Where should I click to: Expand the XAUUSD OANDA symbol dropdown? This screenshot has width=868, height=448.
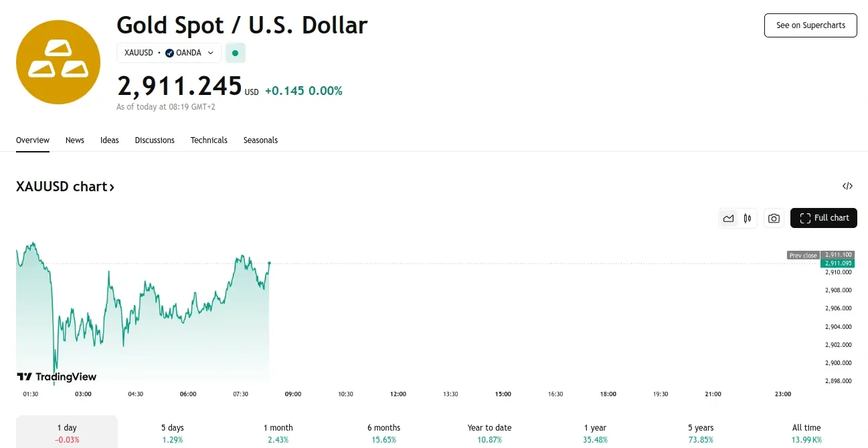click(211, 52)
